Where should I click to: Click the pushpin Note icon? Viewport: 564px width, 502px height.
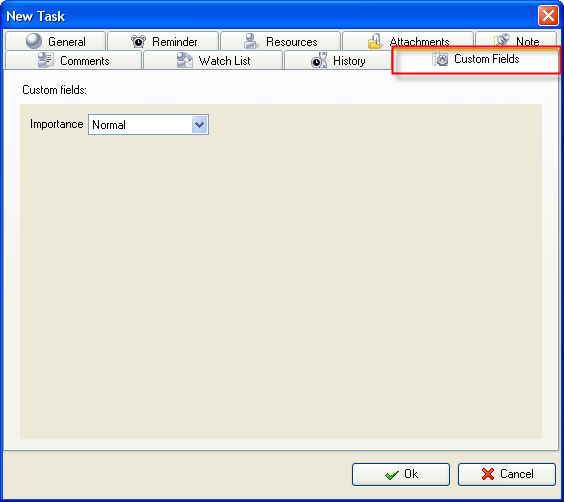(502, 40)
